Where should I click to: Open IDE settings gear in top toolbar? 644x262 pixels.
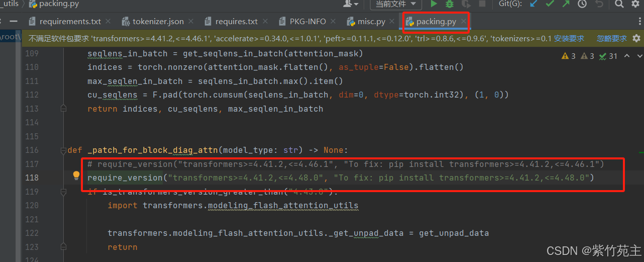coord(636,4)
